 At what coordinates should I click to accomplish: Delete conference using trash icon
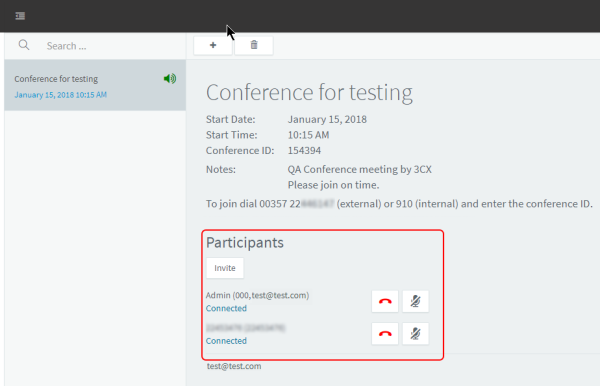point(254,46)
